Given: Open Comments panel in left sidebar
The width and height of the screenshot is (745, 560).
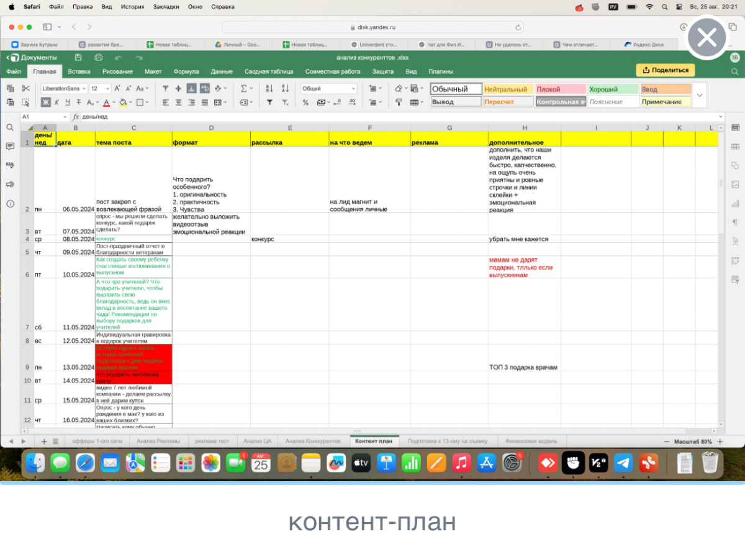Looking at the screenshot, I should pyautogui.click(x=10, y=147).
